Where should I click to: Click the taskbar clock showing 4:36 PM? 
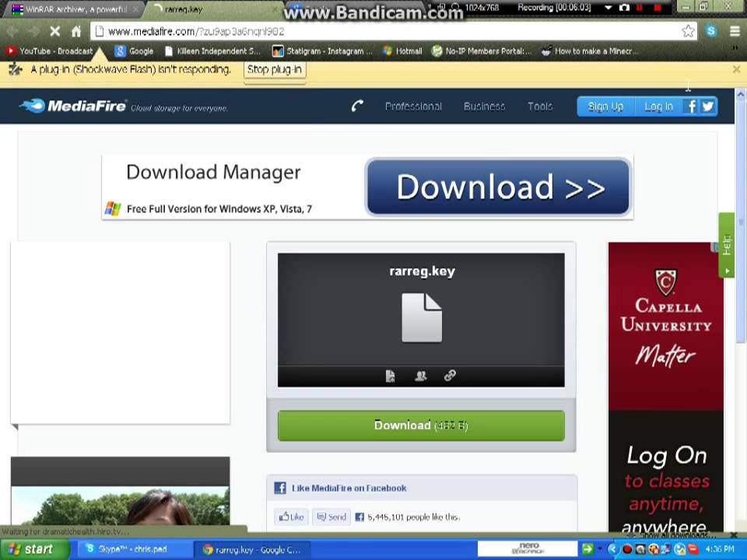720,549
